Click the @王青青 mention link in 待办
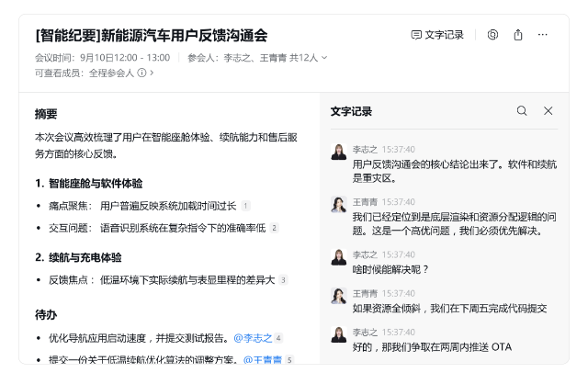Screen dimensions: 588x384 coord(263,360)
